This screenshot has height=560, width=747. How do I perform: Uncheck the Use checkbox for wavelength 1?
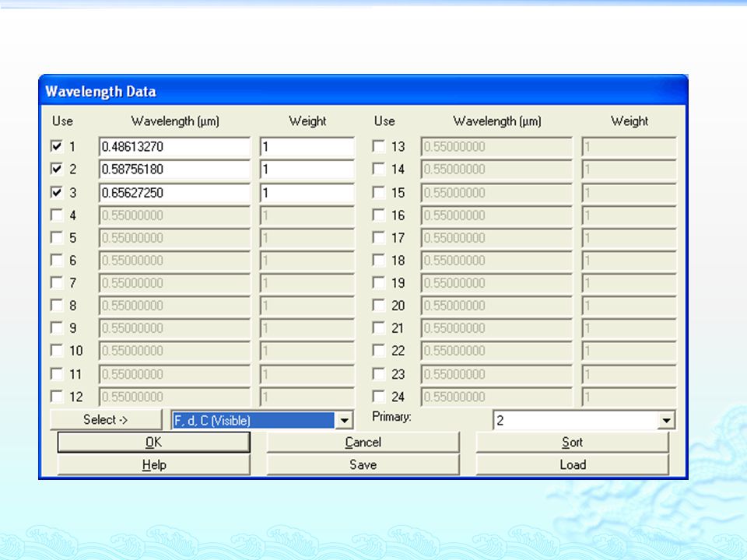56,146
